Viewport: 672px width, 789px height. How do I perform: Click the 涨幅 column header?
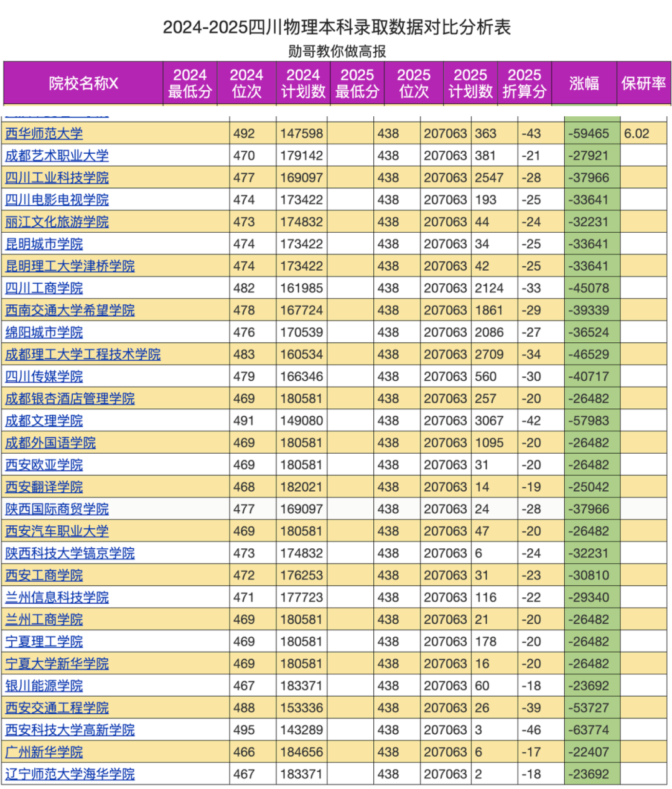pyautogui.click(x=584, y=83)
